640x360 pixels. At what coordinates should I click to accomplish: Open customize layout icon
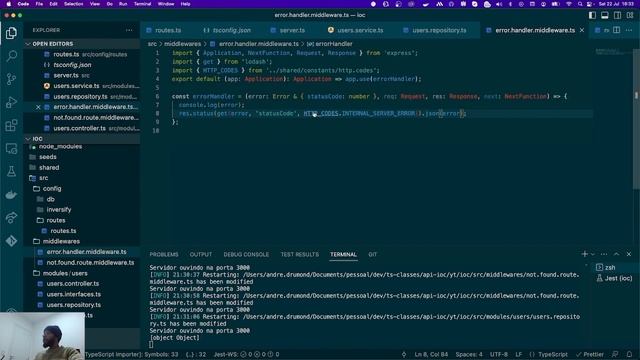tap(630, 15)
